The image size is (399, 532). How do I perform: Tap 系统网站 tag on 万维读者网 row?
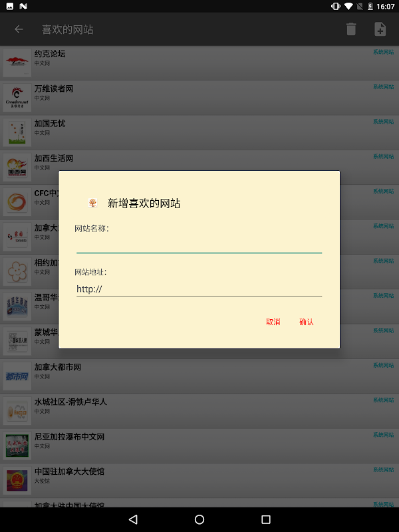coord(384,87)
